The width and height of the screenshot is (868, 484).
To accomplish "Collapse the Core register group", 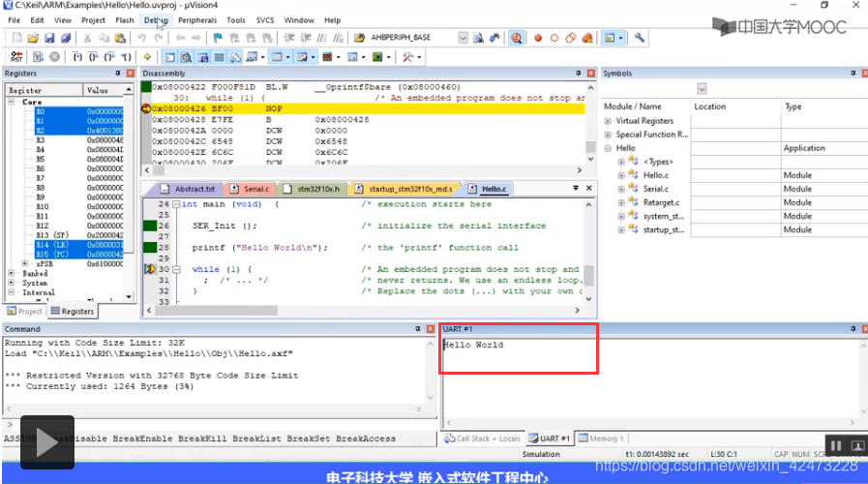I will click(11, 102).
